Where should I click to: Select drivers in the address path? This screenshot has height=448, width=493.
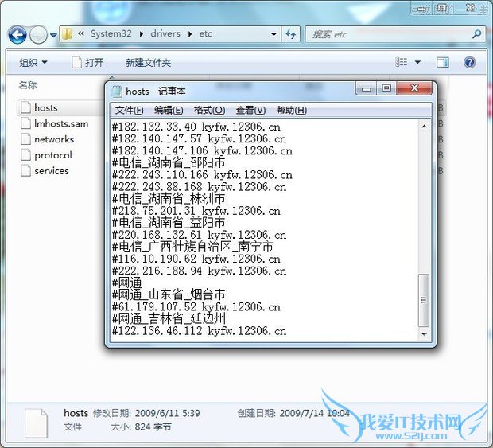pos(165,33)
